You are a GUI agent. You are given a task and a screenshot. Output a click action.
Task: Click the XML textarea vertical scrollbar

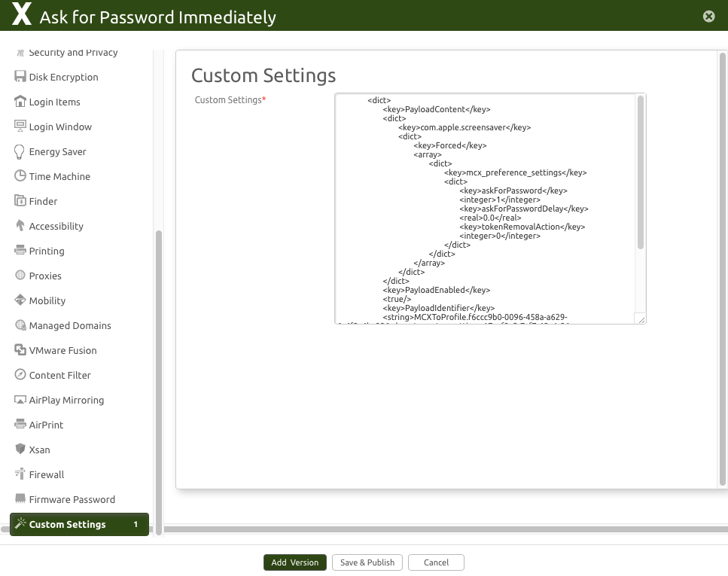click(x=641, y=172)
